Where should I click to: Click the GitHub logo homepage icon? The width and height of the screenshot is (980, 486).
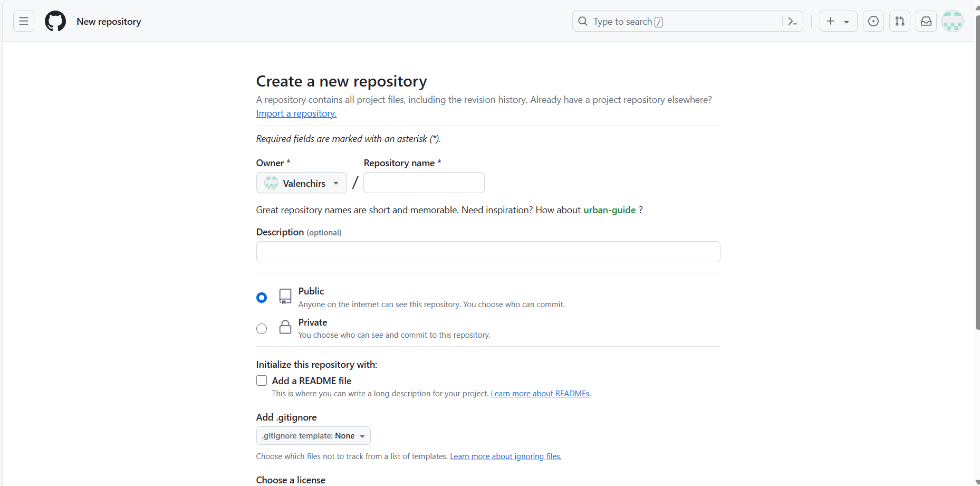55,21
